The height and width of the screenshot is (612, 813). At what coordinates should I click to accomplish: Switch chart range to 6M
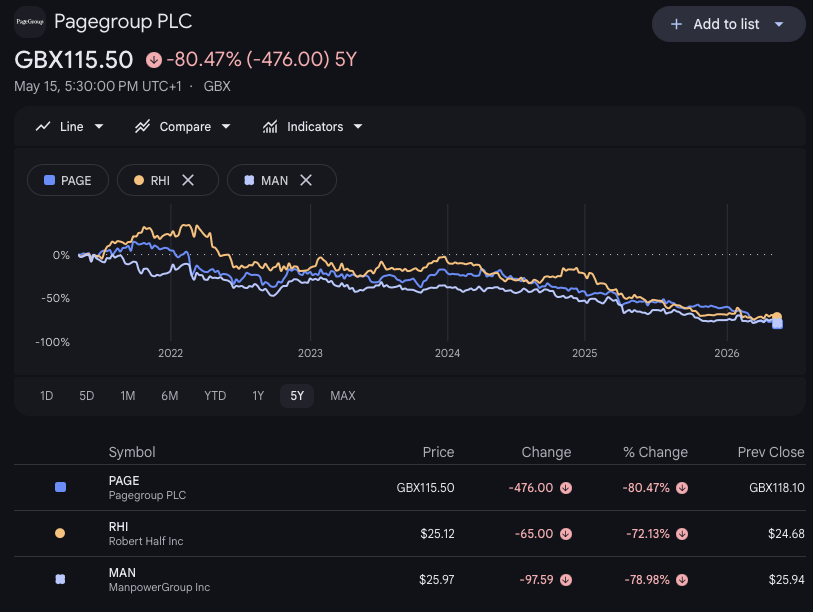pos(170,396)
